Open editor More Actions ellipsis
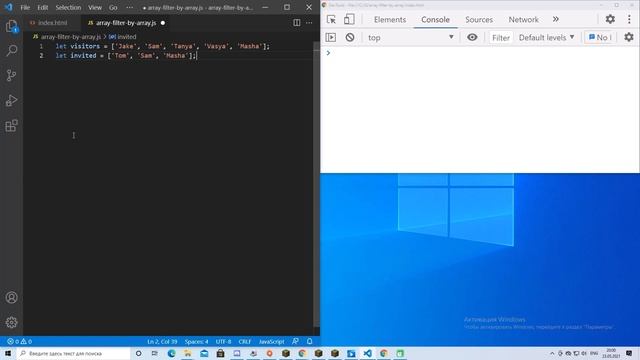 pos(309,23)
